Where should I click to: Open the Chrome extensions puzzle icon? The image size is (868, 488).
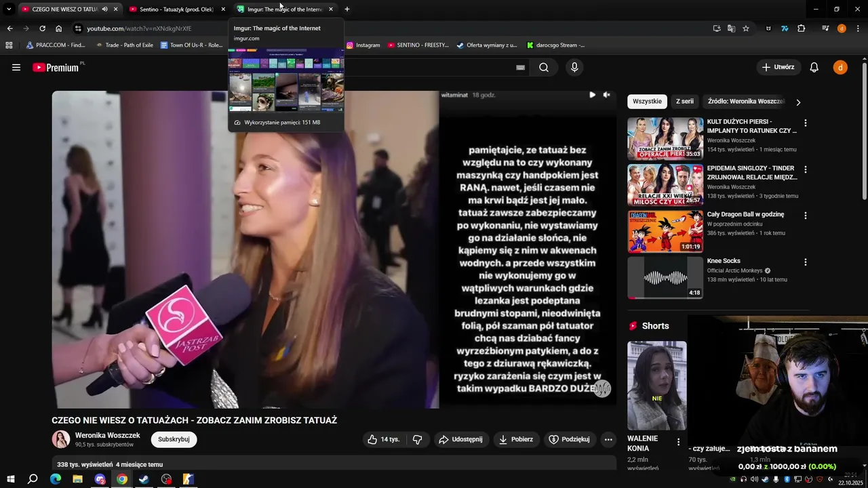coord(801,28)
